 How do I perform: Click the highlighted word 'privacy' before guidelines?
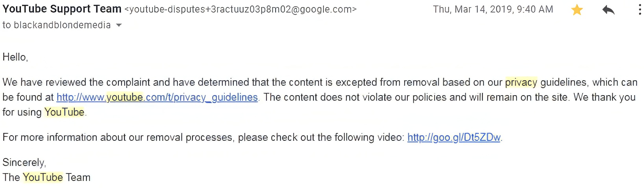click(521, 83)
